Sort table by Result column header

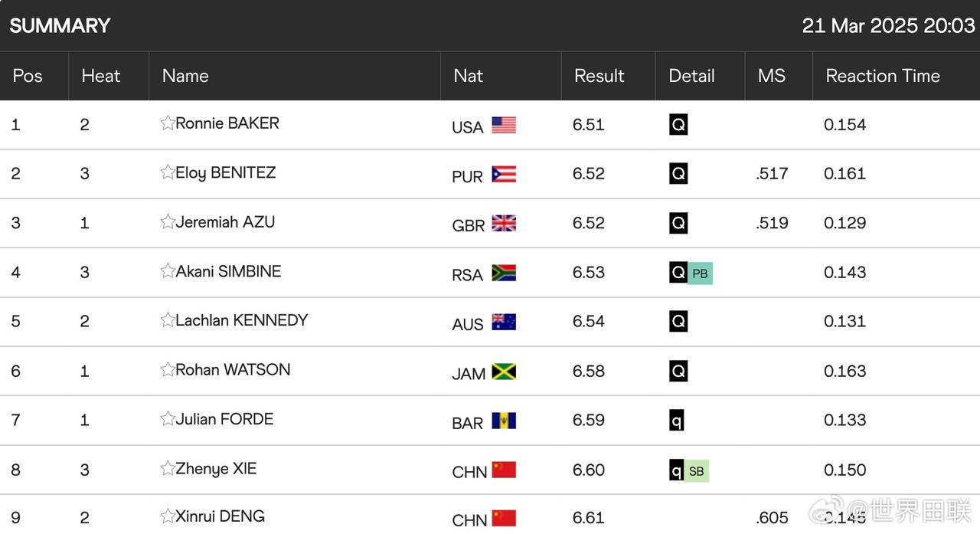[599, 76]
